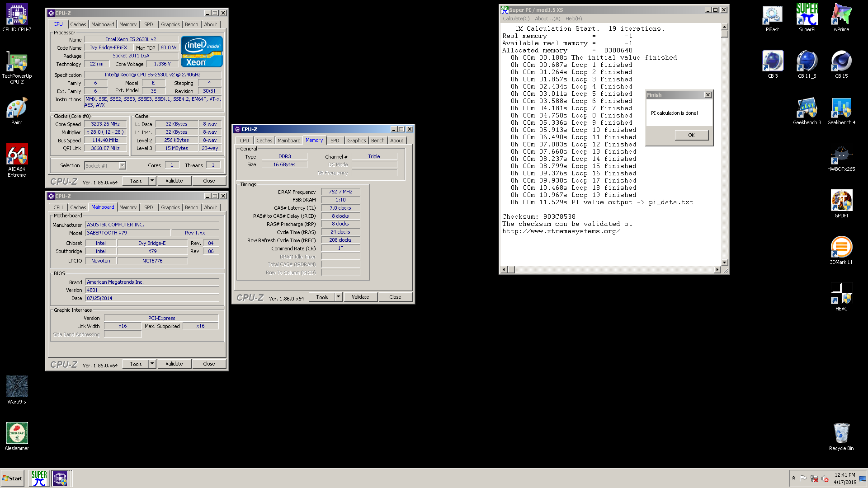Open About...(A) menu in Super PI
Image resolution: width=868 pixels, height=488 pixels.
pos(547,19)
